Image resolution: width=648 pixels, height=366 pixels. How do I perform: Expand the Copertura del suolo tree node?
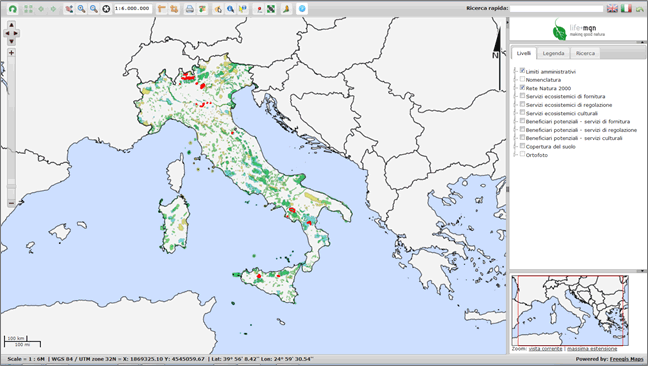[x=515, y=146]
